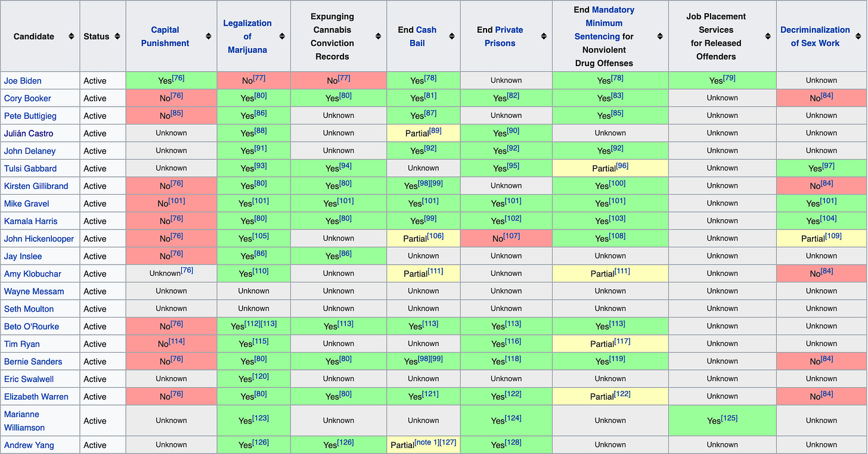Screen dimensions: 868x454
Task: Follow citation 96 in Gabbard's Partial cell
Action: [x=621, y=166]
